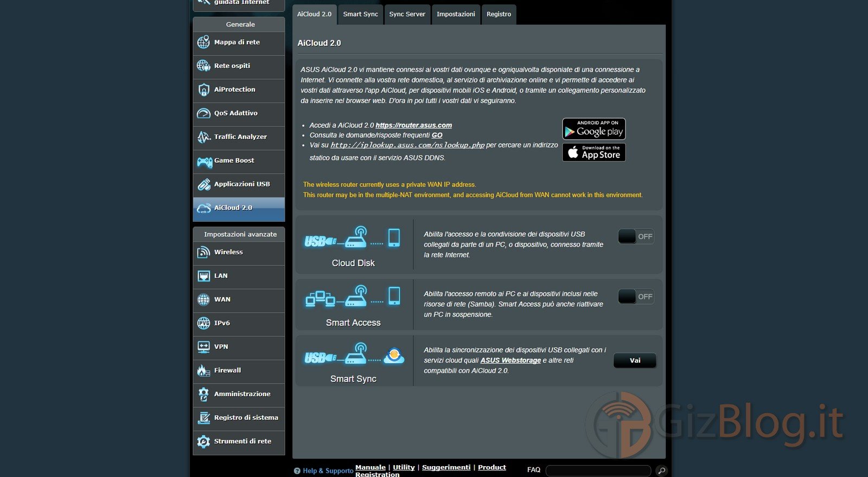
Task: Select the QoS Adattivo gauge icon
Action: click(203, 113)
